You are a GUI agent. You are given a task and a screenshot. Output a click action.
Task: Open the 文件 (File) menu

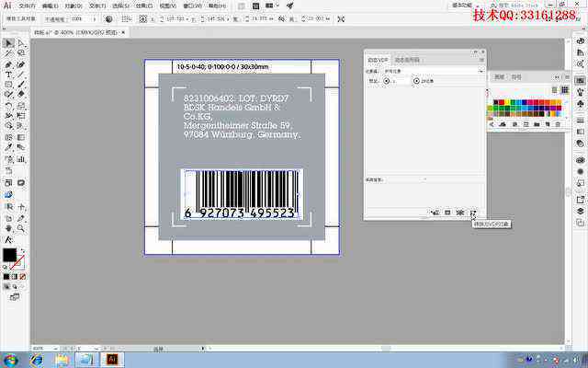coord(27,6)
